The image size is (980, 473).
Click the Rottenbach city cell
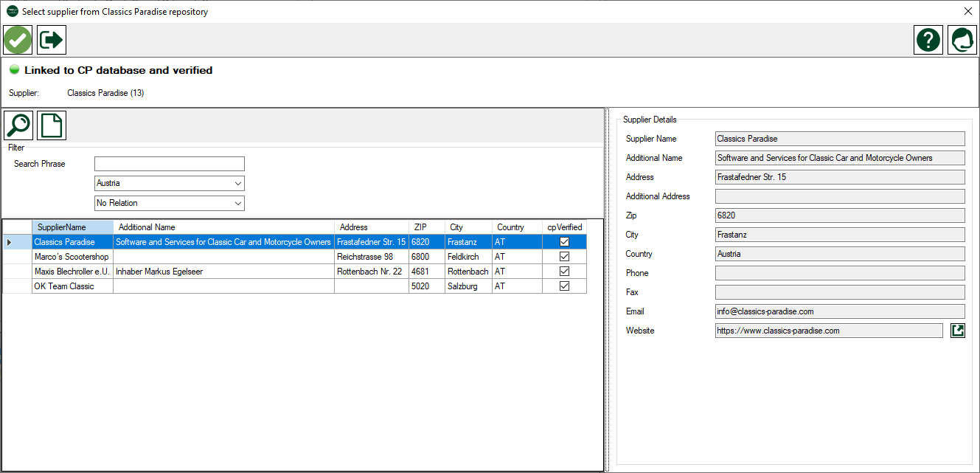469,272
